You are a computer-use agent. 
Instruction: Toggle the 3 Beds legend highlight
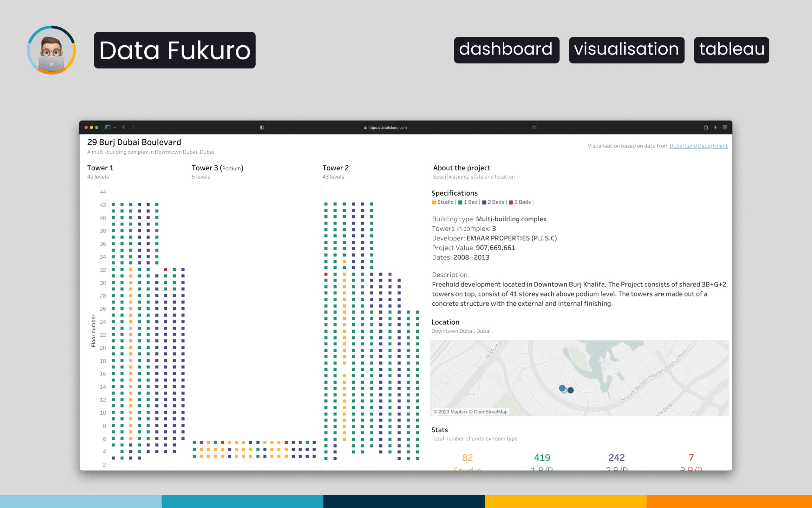[x=522, y=202]
